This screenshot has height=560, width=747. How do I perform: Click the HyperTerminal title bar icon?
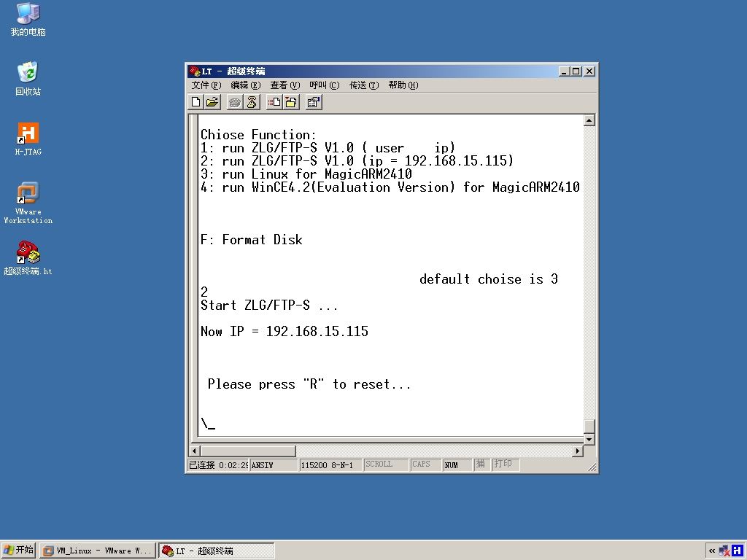coord(194,71)
